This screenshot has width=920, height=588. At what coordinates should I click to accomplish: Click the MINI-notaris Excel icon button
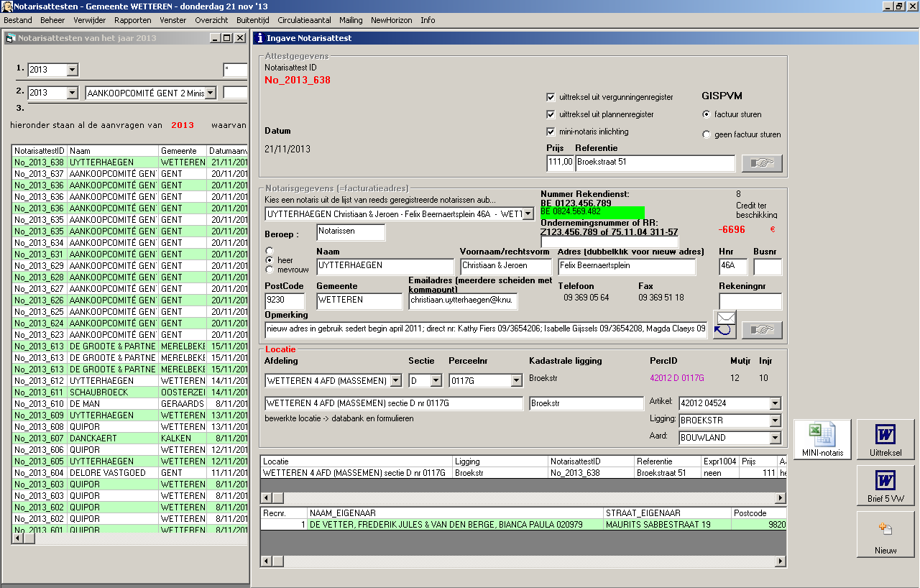[x=822, y=439]
